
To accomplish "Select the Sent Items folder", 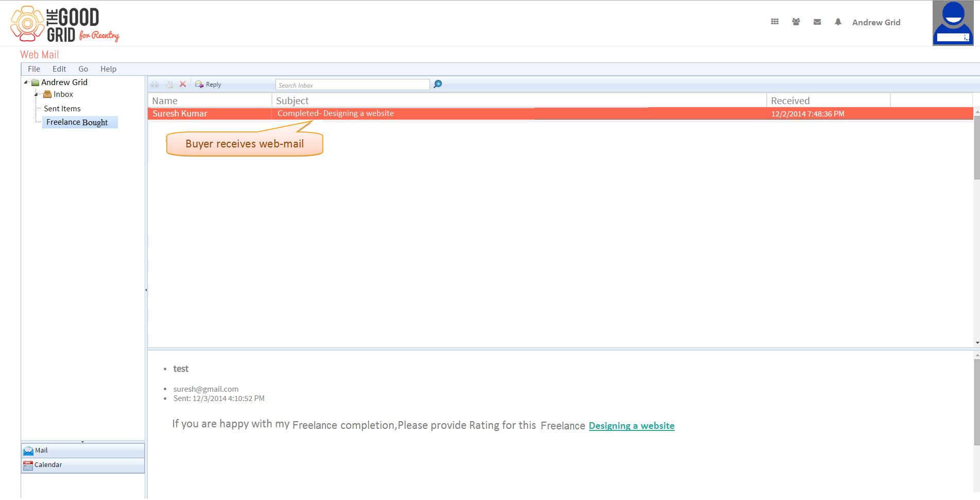I will (62, 109).
